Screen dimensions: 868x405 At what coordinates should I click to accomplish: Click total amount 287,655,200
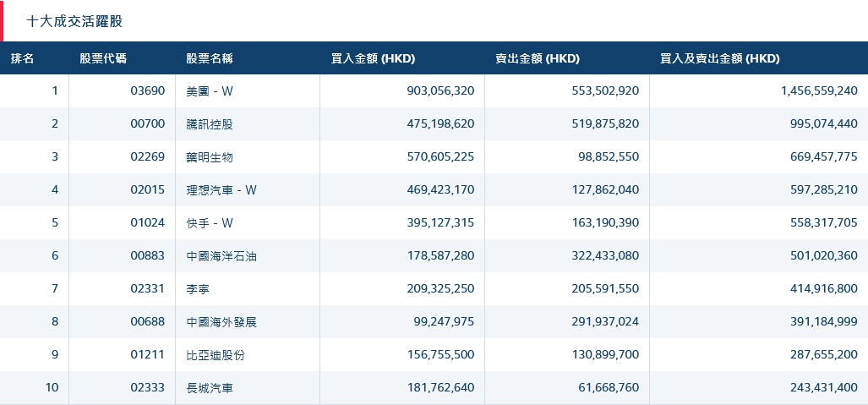coord(824,354)
